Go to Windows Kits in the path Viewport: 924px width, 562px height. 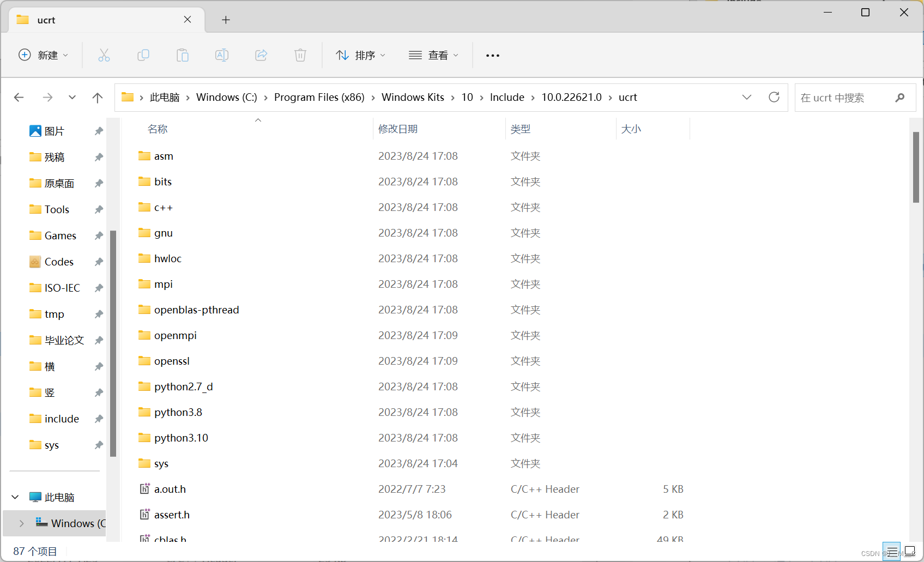point(413,98)
